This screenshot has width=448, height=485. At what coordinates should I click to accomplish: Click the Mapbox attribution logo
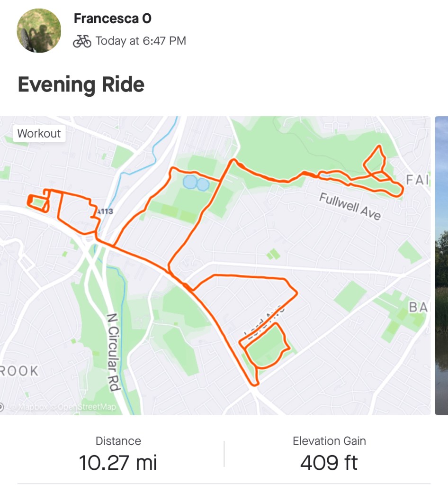[29, 407]
